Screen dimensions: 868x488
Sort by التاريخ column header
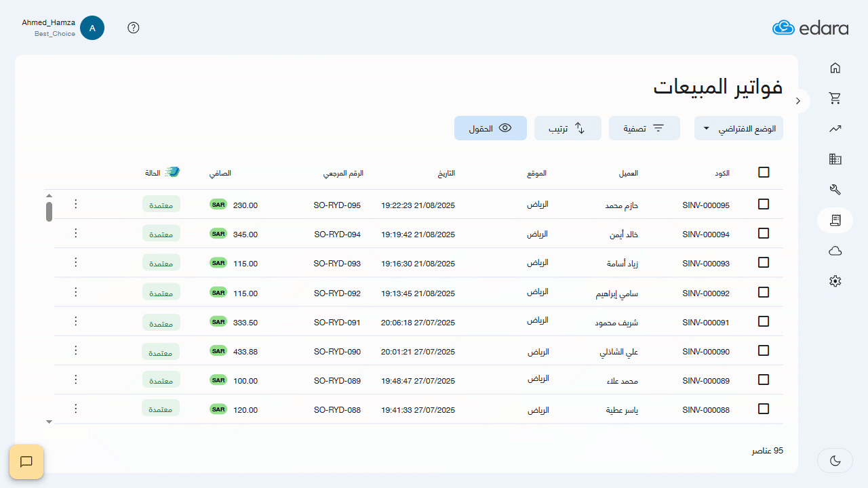(x=446, y=173)
